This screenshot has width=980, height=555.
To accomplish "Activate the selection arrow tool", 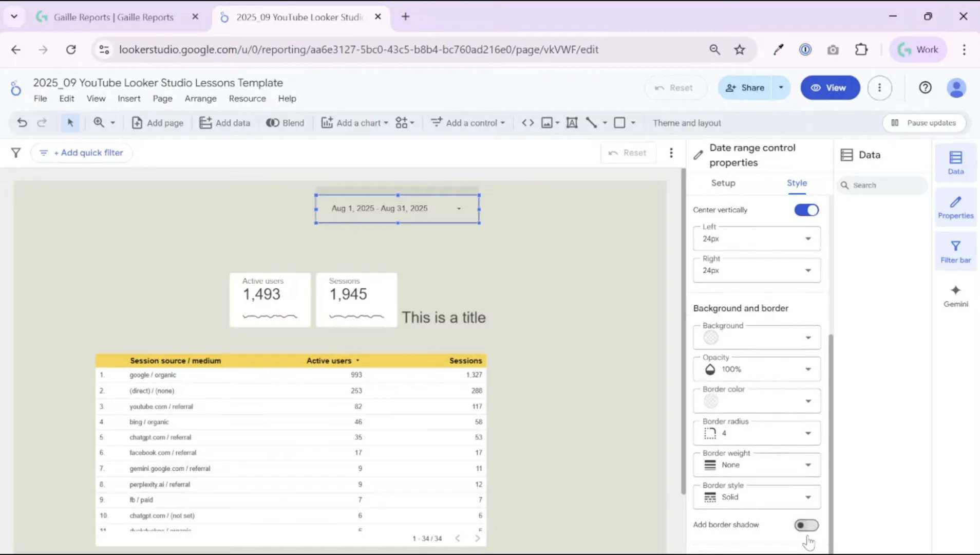I will click(70, 122).
